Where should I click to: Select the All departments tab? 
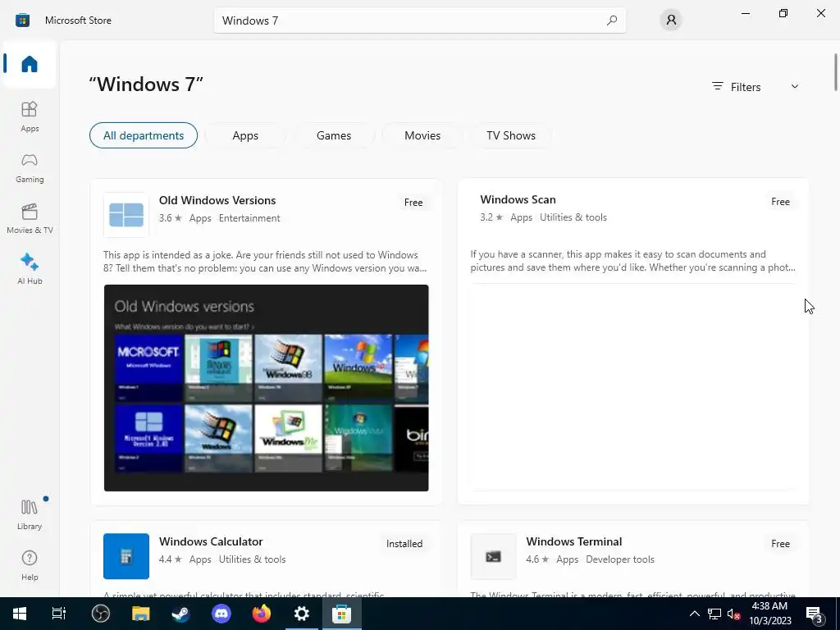pyautogui.click(x=144, y=135)
